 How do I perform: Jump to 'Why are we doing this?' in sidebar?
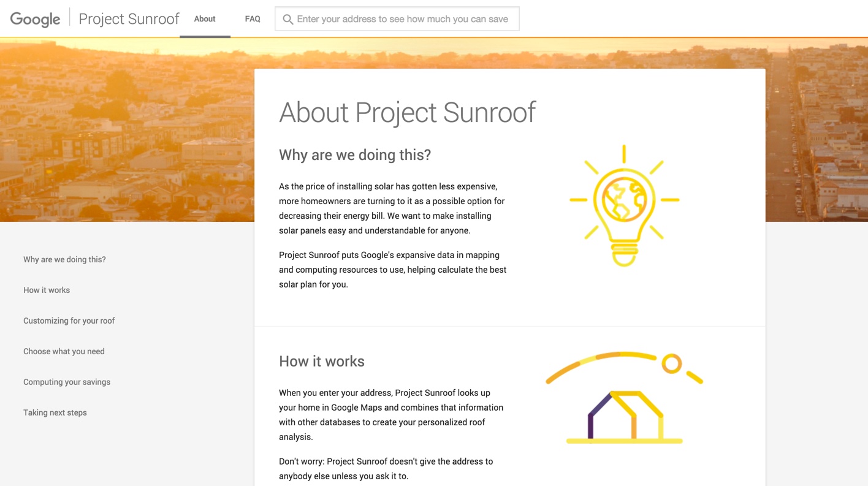[x=64, y=259]
